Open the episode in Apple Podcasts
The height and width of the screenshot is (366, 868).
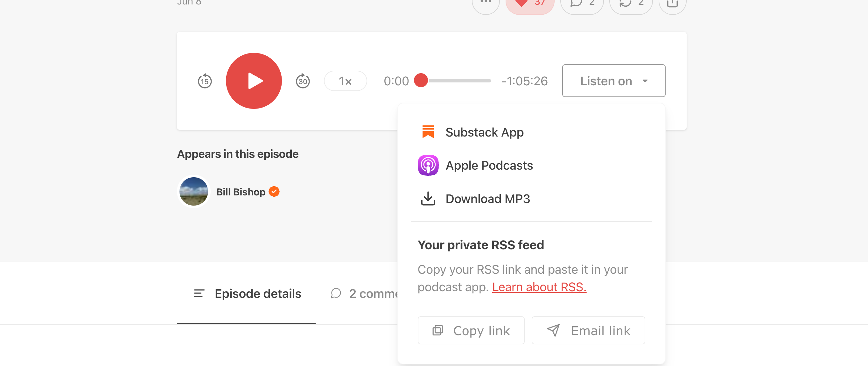tap(489, 165)
